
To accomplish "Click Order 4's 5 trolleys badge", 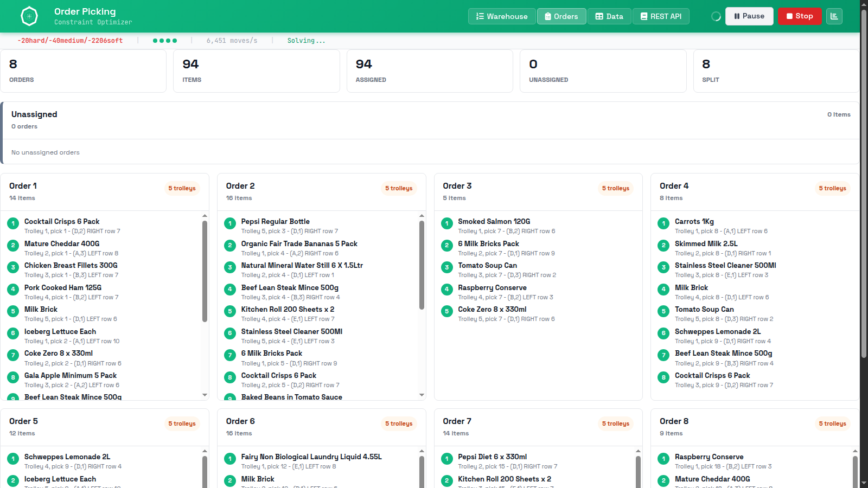I will tap(833, 188).
